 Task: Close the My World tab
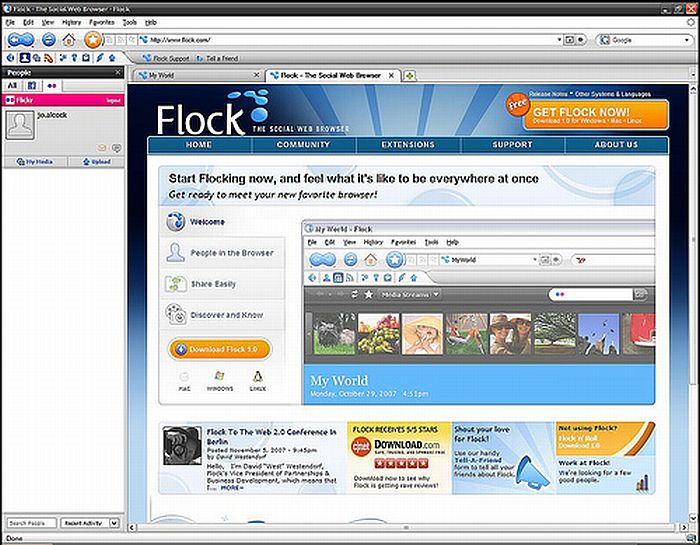pos(256,75)
